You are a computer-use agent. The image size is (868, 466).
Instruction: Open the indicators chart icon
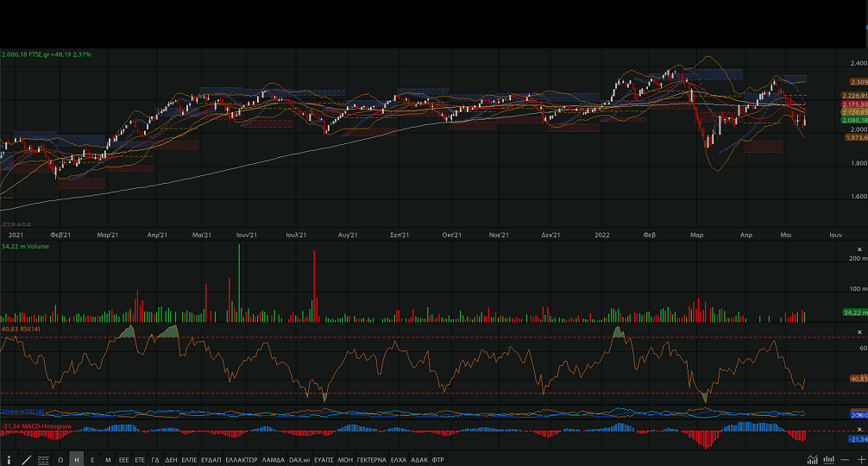(x=812, y=460)
